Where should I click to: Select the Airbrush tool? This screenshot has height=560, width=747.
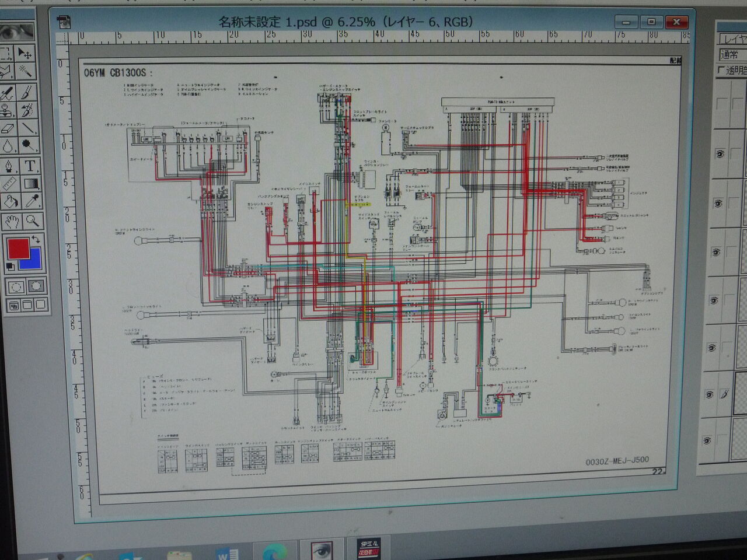pyautogui.click(x=7, y=92)
